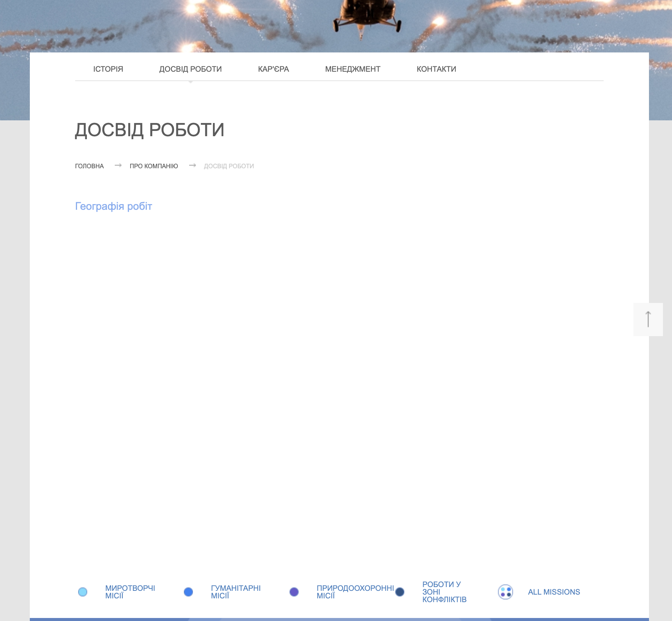Select the dark blue conflict zone dot
Viewport: 672px width, 621px height.
tap(400, 592)
